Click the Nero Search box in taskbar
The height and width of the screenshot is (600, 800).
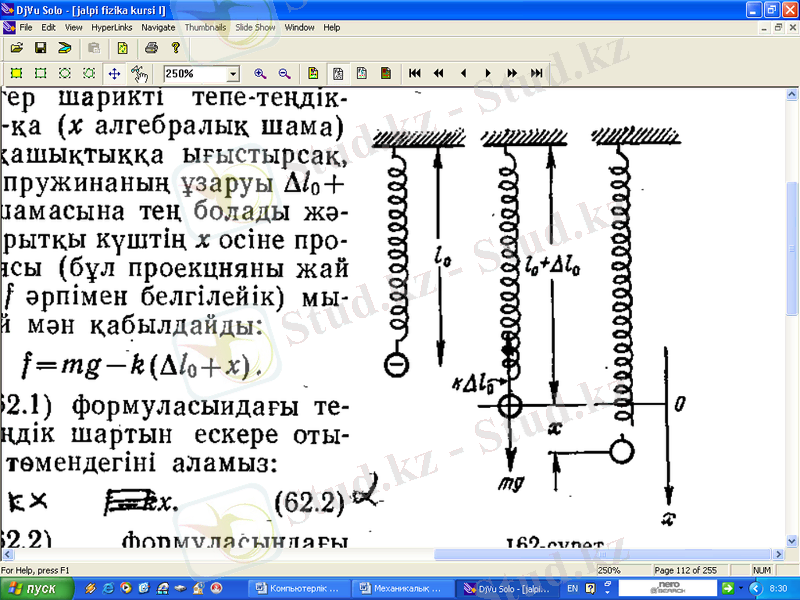(669, 588)
